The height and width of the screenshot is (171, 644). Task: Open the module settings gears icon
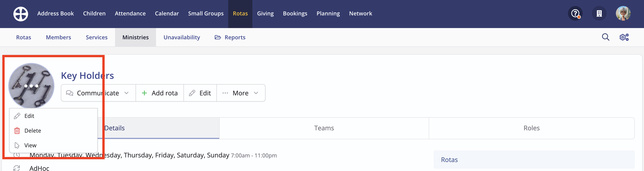(624, 37)
